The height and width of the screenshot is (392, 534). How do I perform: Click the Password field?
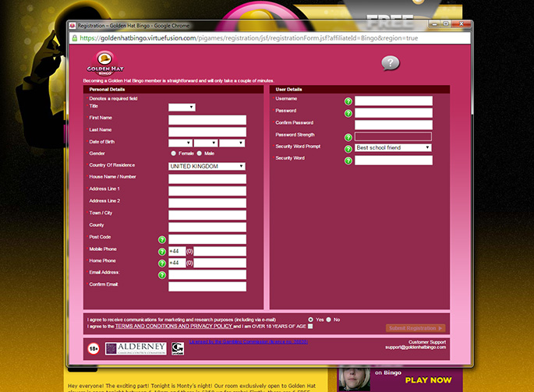pos(394,113)
